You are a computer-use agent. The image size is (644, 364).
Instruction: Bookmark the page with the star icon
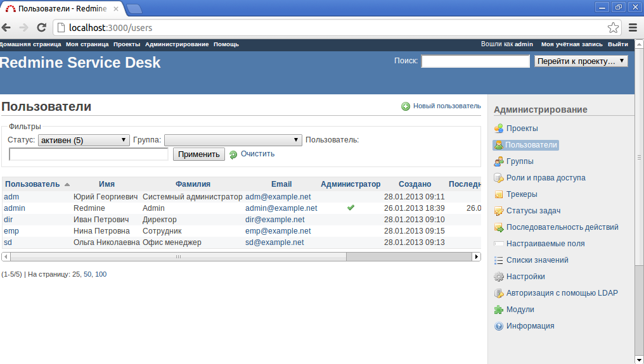613,27
